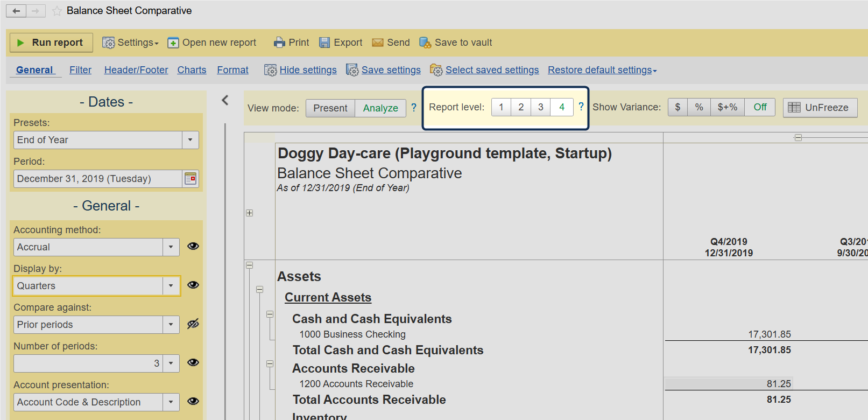The image size is (868, 420).
Task: Toggle visibility eye for Number of periods
Action: pyautogui.click(x=193, y=362)
